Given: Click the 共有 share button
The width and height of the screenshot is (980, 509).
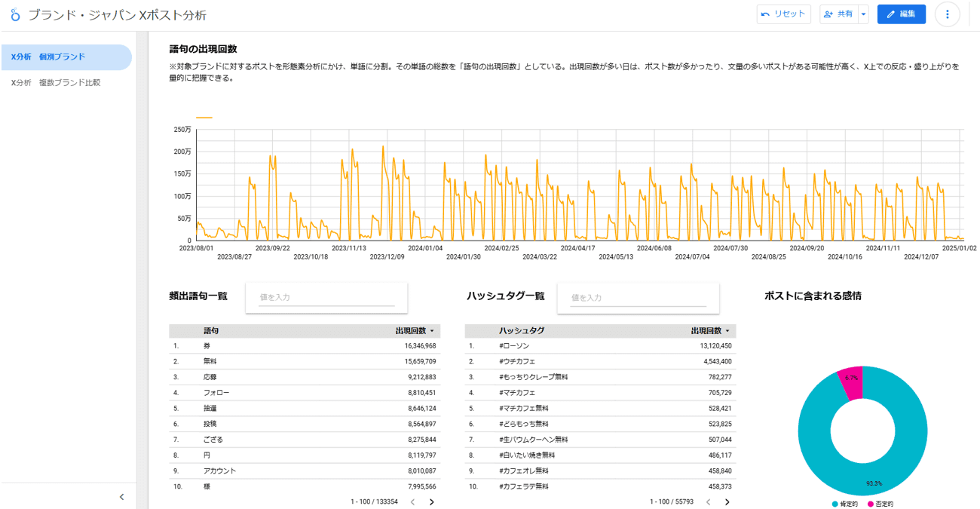Looking at the screenshot, I should tap(838, 14).
